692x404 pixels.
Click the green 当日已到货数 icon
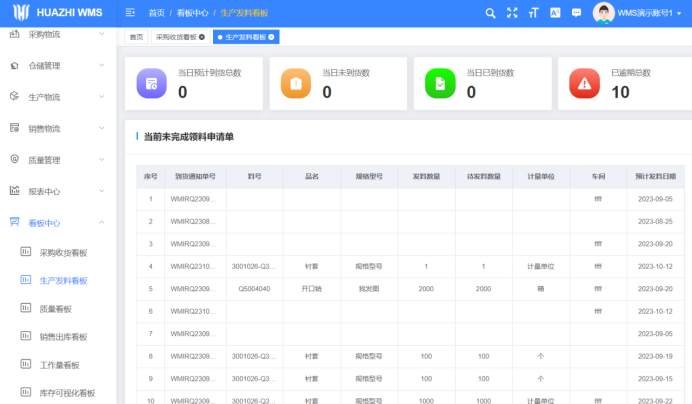(441, 84)
